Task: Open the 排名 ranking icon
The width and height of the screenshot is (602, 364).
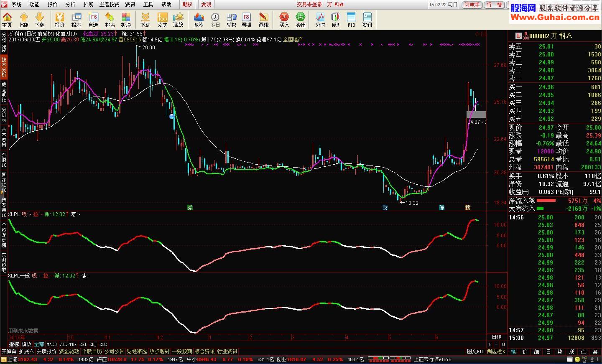Action: coord(110,20)
